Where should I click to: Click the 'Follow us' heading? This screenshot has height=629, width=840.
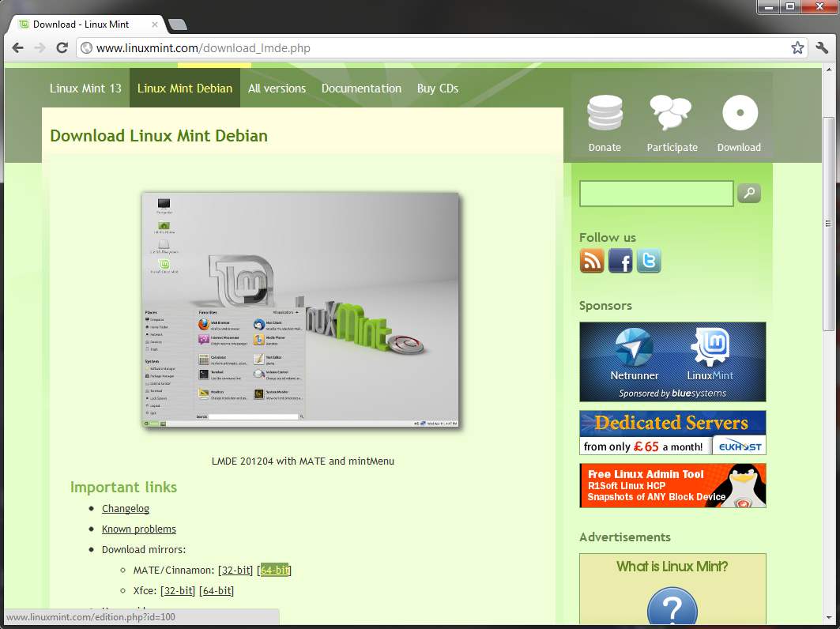click(x=608, y=237)
